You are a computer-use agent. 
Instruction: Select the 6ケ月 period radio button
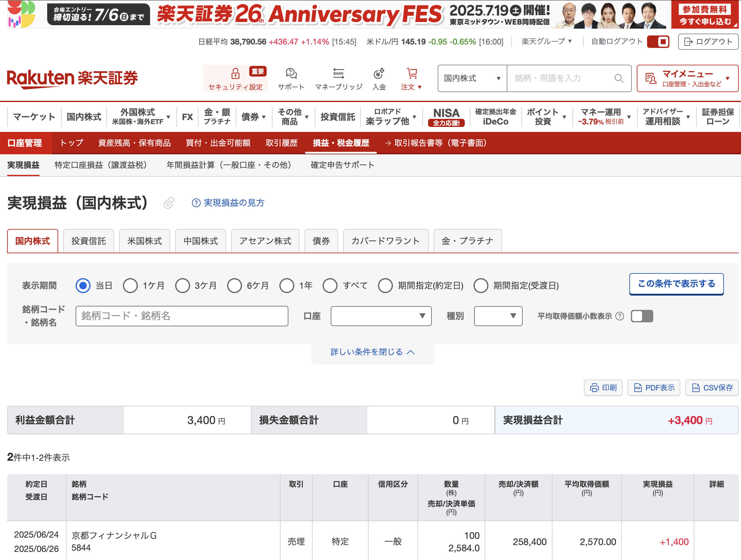coord(235,286)
